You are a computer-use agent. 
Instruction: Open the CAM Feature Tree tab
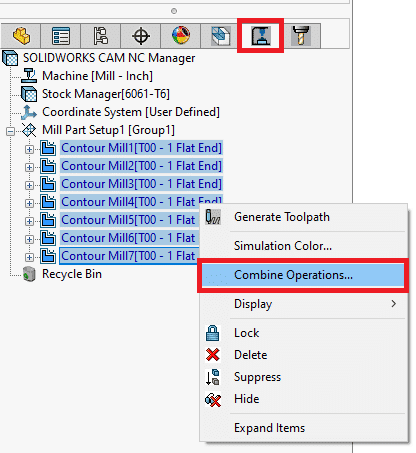(x=221, y=36)
